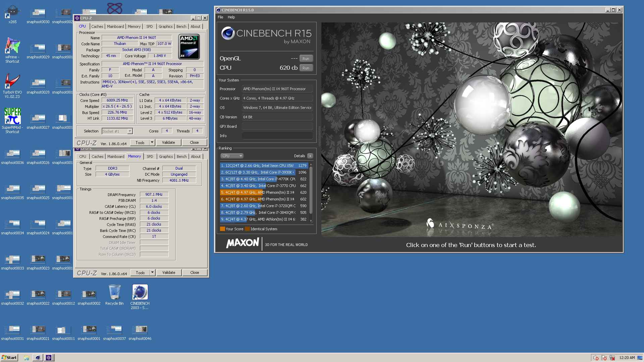Open the Graphics tab in the CPU-Z Memory window
This screenshot has width=644, height=362.
pos(166,157)
